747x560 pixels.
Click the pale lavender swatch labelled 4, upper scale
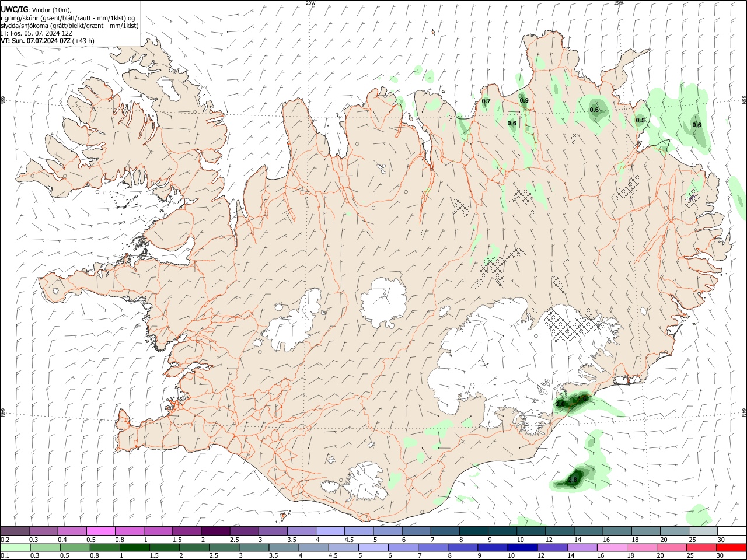tap(330, 531)
